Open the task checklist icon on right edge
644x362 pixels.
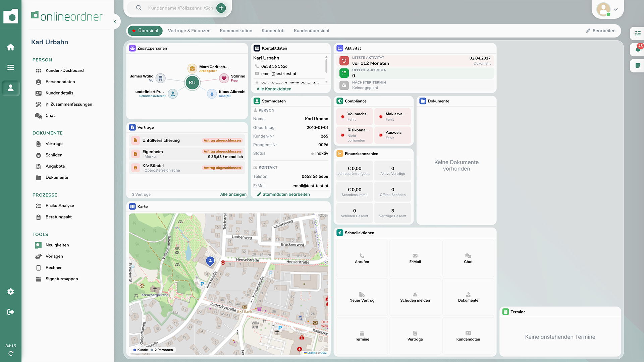[638, 33]
